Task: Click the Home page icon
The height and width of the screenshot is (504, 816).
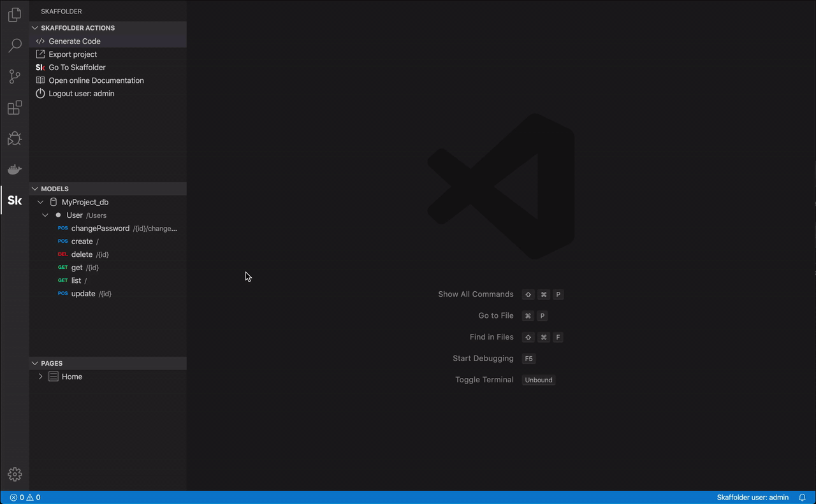Action: [x=54, y=377]
